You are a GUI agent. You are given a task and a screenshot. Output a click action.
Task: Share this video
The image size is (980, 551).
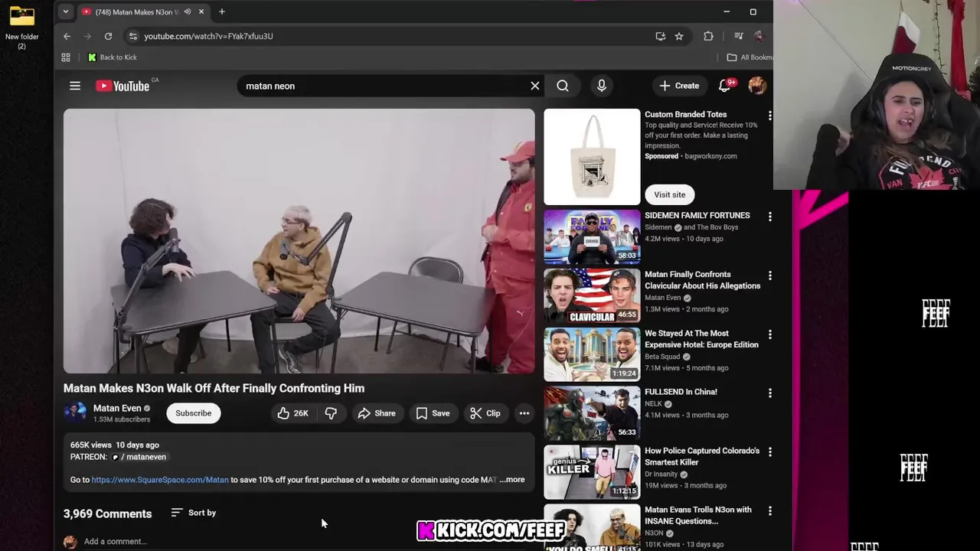[x=377, y=413]
